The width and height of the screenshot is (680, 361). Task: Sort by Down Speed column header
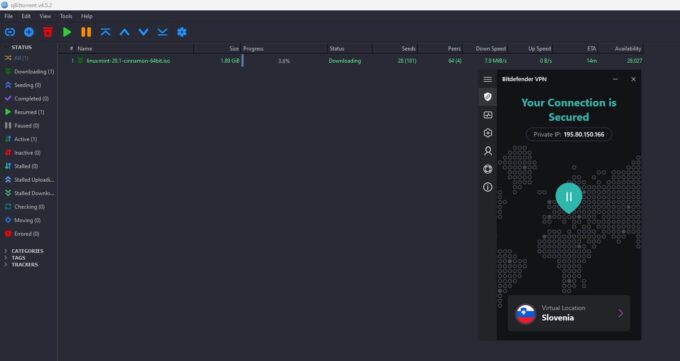[x=486, y=49]
